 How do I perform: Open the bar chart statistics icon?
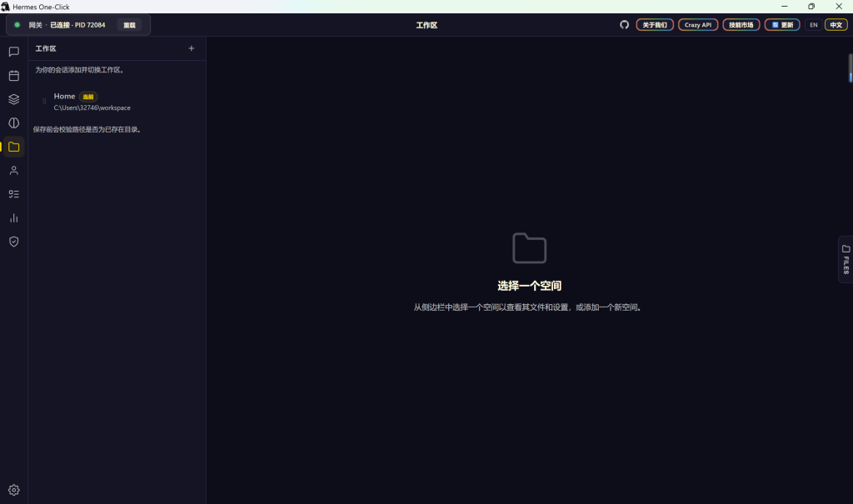click(13, 217)
